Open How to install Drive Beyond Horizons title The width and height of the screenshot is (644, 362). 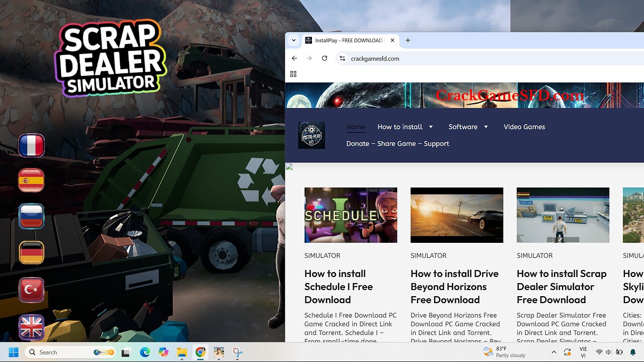(x=455, y=287)
